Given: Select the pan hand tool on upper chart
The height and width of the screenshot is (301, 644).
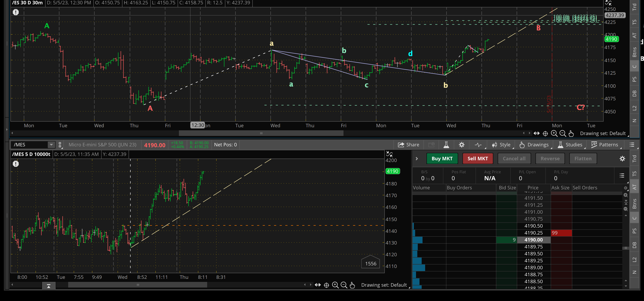Looking at the screenshot, I should [571, 134].
